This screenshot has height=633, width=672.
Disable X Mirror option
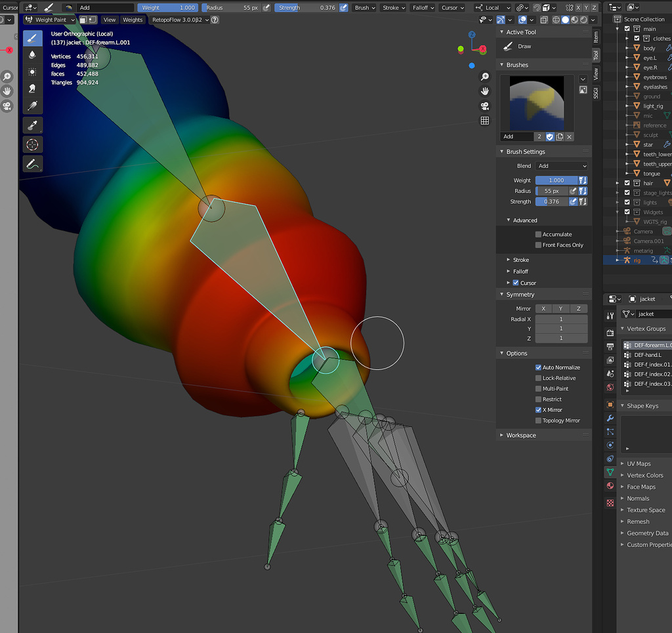pos(538,410)
